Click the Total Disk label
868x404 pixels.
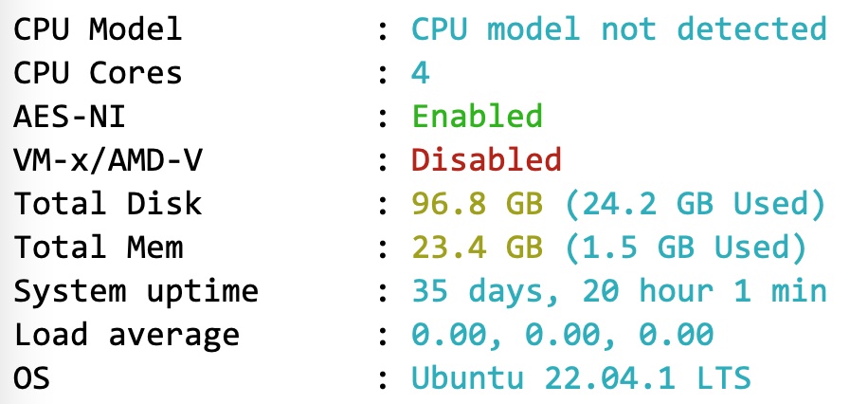[x=107, y=204]
